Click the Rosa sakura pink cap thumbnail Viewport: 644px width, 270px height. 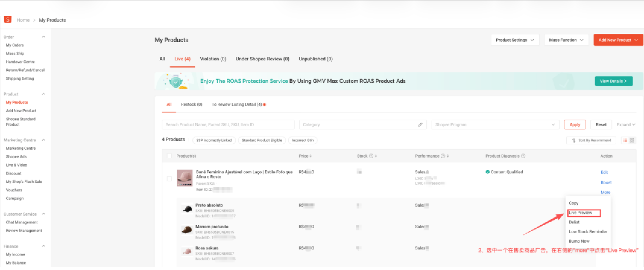click(x=187, y=252)
